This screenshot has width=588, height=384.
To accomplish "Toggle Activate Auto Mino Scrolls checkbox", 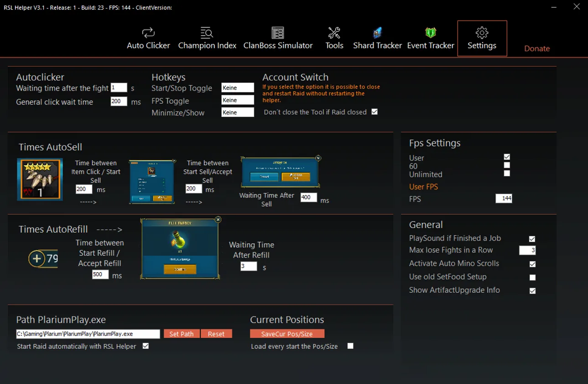I will [532, 264].
